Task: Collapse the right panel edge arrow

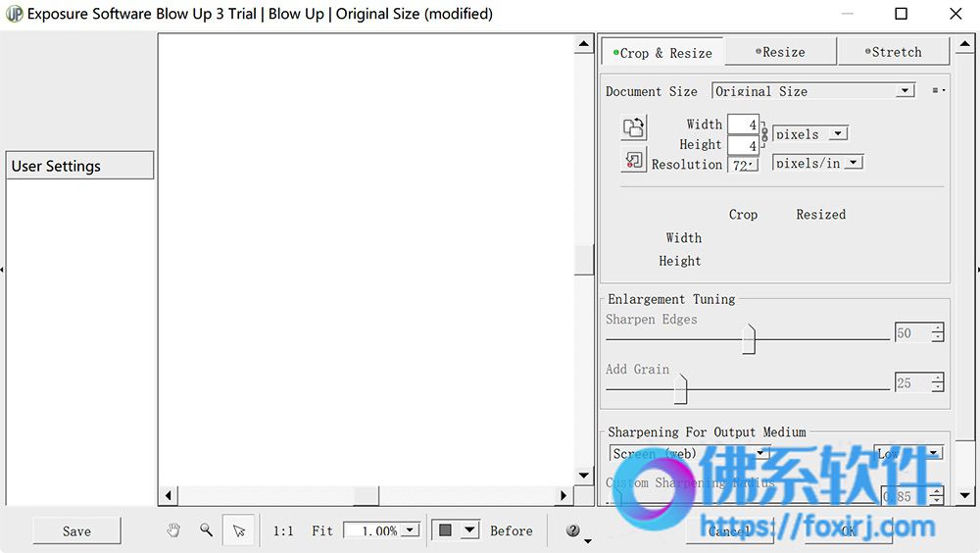Action: [x=977, y=270]
